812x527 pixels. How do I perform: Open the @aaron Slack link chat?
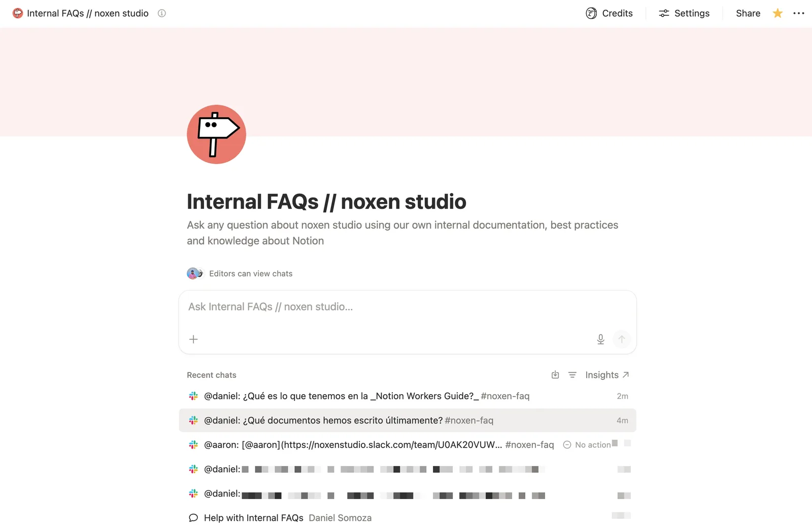pyautogui.click(x=408, y=445)
